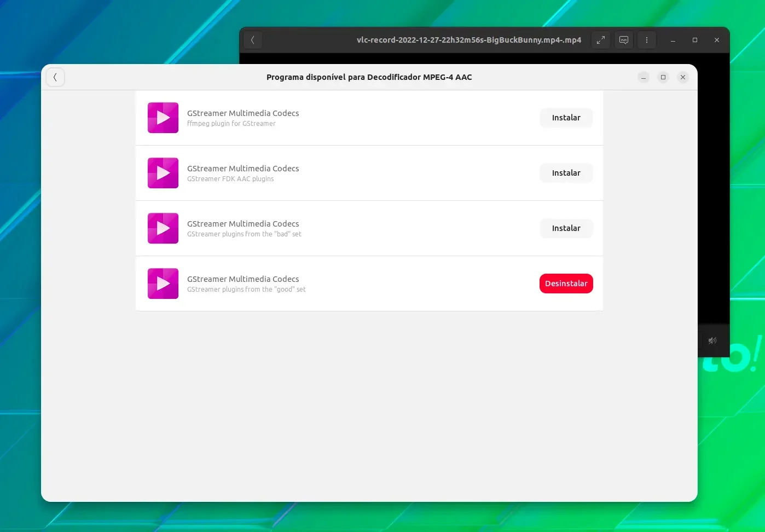Open the GStreamer FDK AAC plugins entry
765x532 pixels.
[x=369, y=173]
